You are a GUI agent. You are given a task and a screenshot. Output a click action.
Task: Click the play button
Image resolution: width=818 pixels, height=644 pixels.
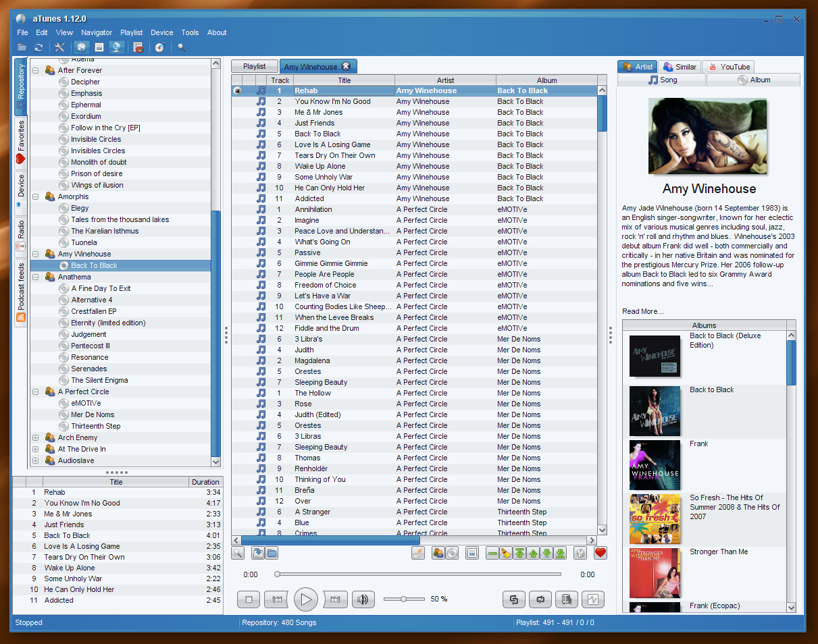[305, 599]
